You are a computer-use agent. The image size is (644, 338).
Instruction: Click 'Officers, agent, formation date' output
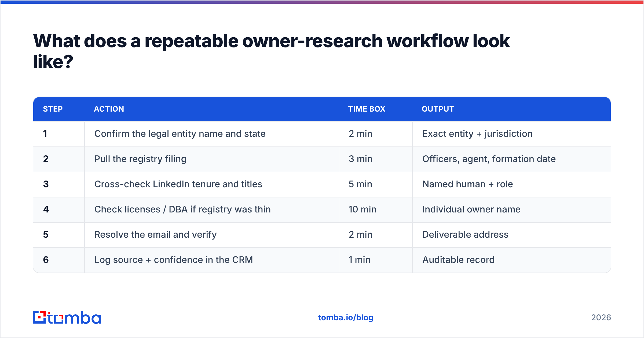point(489,159)
